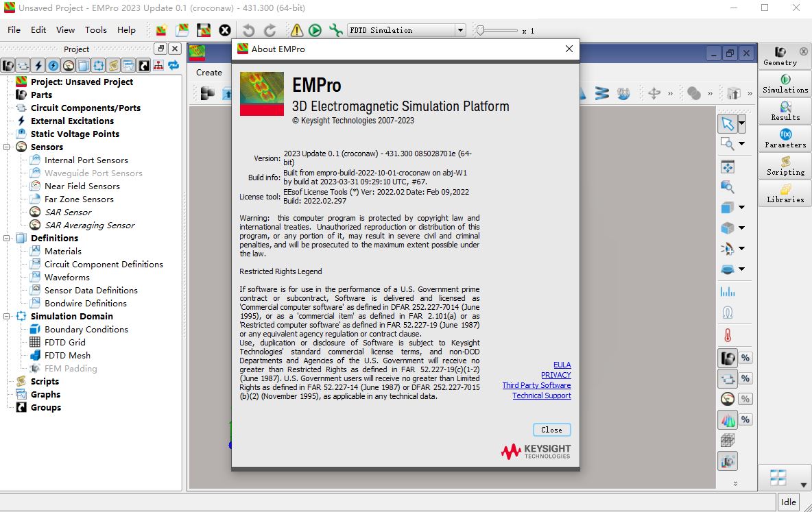Collapse the Definitions tree branch
This screenshot has width=812, height=512.
coord(6,238)
